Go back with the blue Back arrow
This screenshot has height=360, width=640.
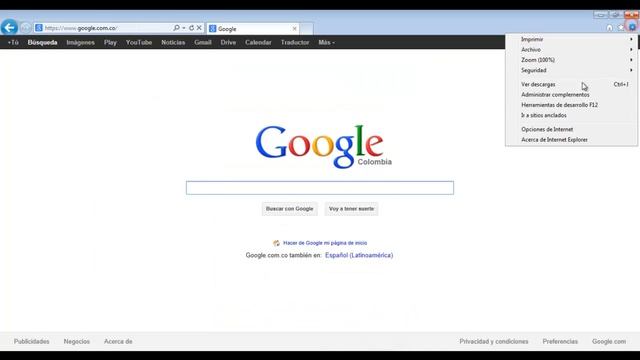9,27
